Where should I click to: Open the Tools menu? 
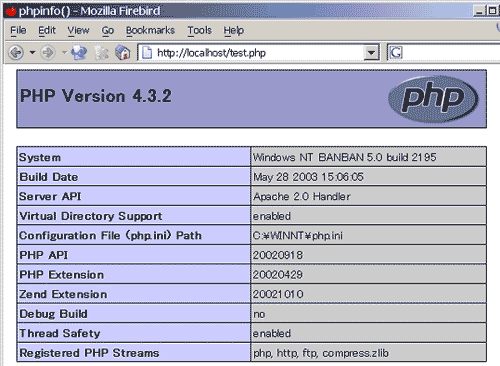coord(200,30)
